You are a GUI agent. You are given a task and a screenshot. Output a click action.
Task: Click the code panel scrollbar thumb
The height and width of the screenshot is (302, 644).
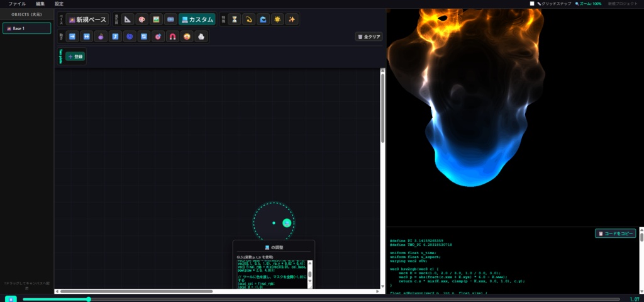tap(641, 237)
